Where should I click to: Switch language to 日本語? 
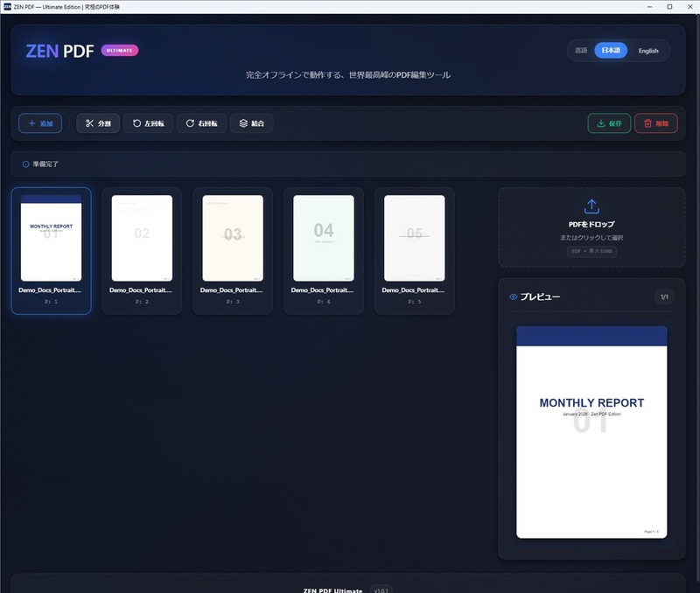tap(611, 51)
